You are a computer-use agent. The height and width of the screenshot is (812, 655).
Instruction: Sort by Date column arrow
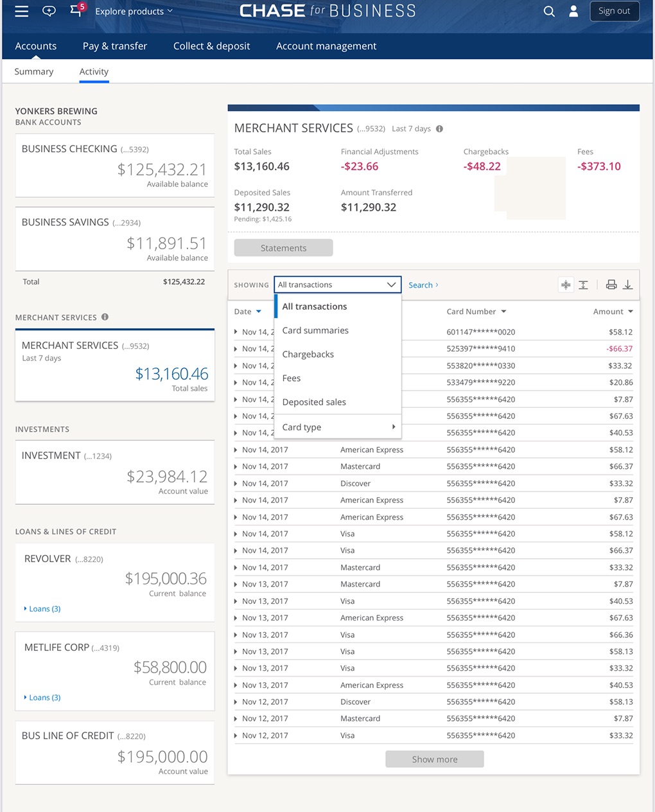click(259, 312)
